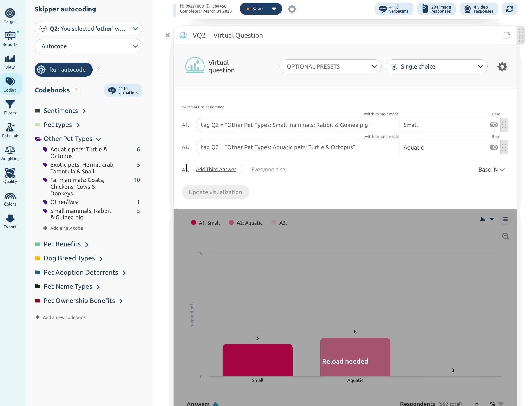Click Update visualization button
This screenshot has width=532, height=406.
[x=215, y=192]
